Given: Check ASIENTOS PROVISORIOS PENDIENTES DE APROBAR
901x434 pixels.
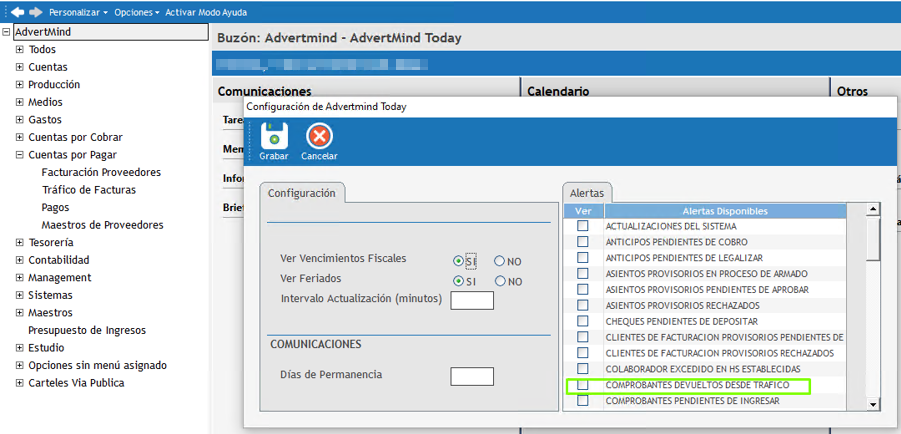Looking at the screenshot, I should coord(583,289).
